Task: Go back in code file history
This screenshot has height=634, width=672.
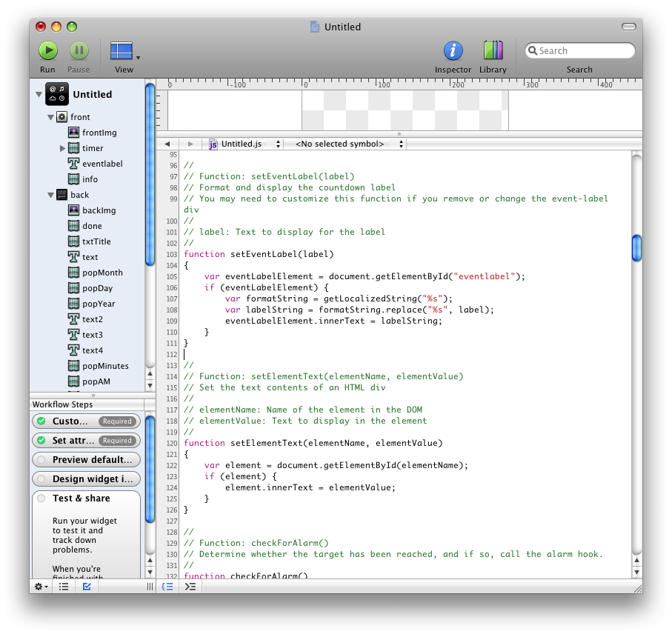Action: [167, 144]
